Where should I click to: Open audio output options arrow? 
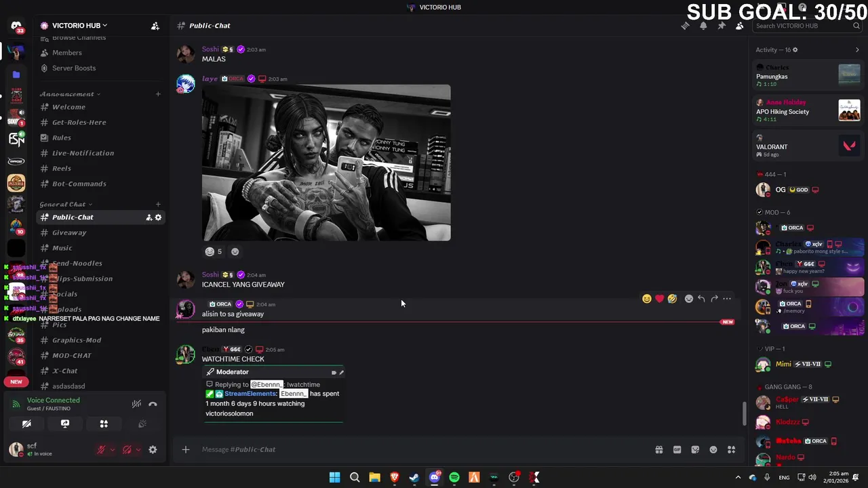138,449
